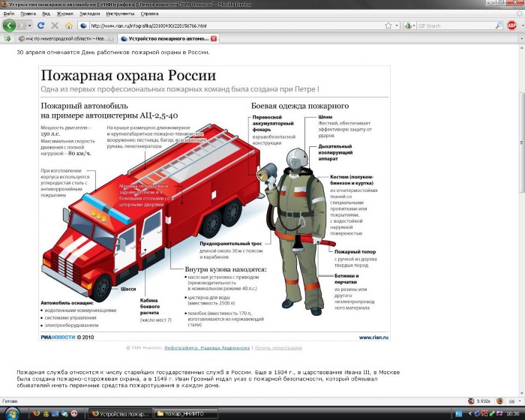Click the Пожарная охрана России infographic image
The width and height of the screenshot is (525, 420).
(214, 203)
